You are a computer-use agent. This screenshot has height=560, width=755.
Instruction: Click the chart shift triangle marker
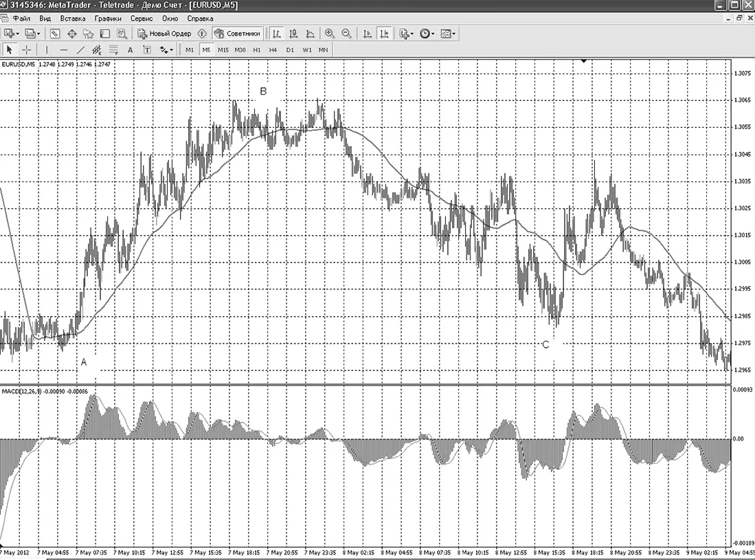point(583,61)
